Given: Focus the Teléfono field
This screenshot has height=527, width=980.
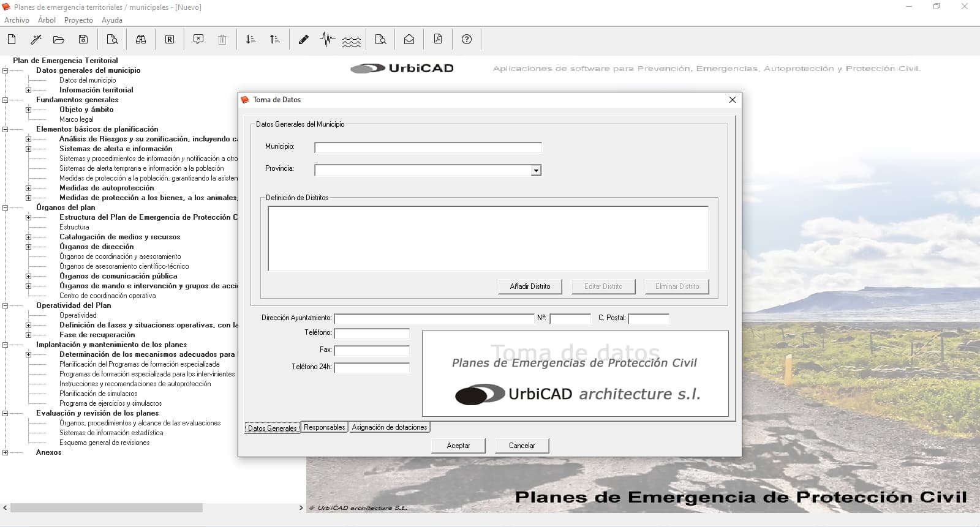Looking at the screenshot, I should [x=372, y=334].
